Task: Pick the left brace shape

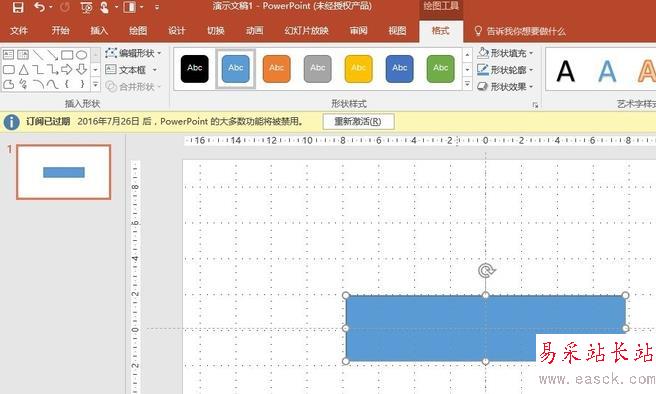Action: [67, 84]
